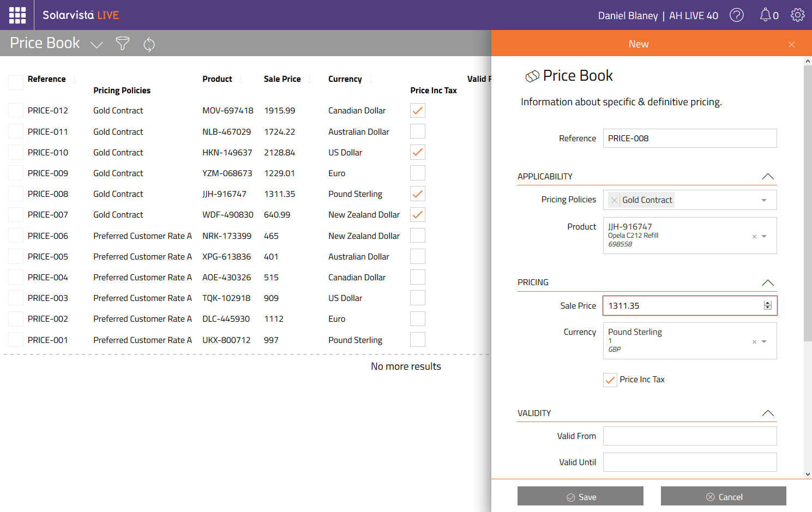Open the help question mark icon

736,15
